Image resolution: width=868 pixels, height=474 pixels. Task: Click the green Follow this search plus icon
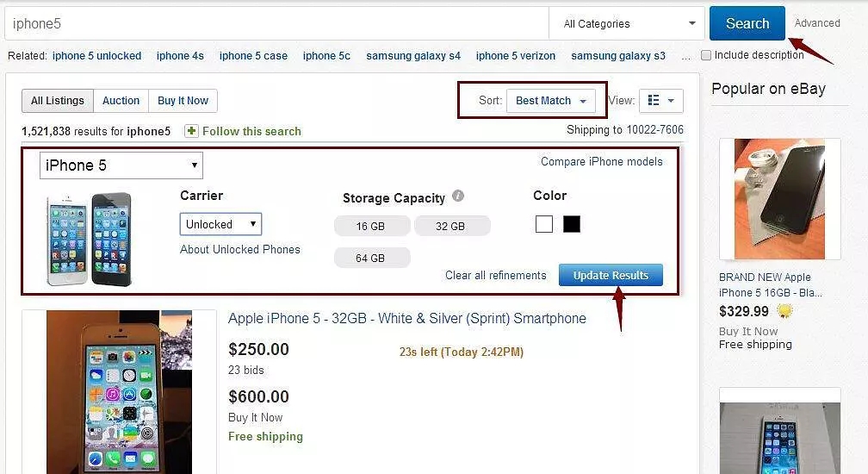(x=191, y=131)
